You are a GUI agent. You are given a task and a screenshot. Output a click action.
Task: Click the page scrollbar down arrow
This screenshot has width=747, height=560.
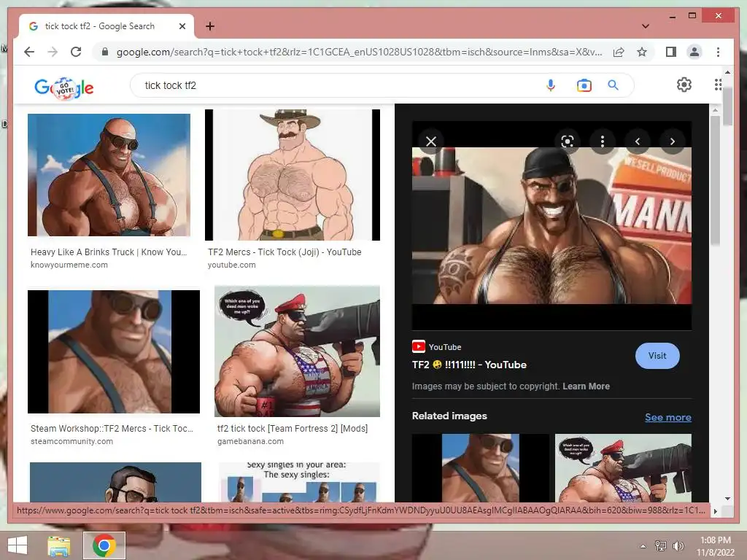click(x=727, y=499)
